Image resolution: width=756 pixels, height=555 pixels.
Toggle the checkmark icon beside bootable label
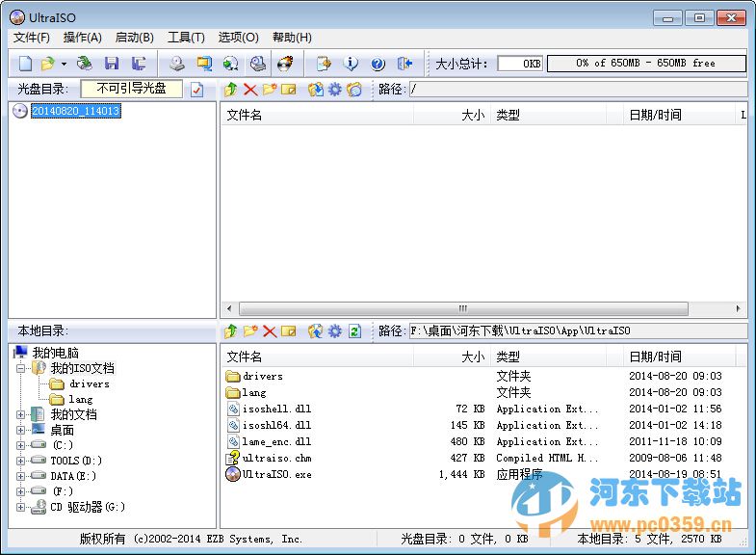point(196,90)
